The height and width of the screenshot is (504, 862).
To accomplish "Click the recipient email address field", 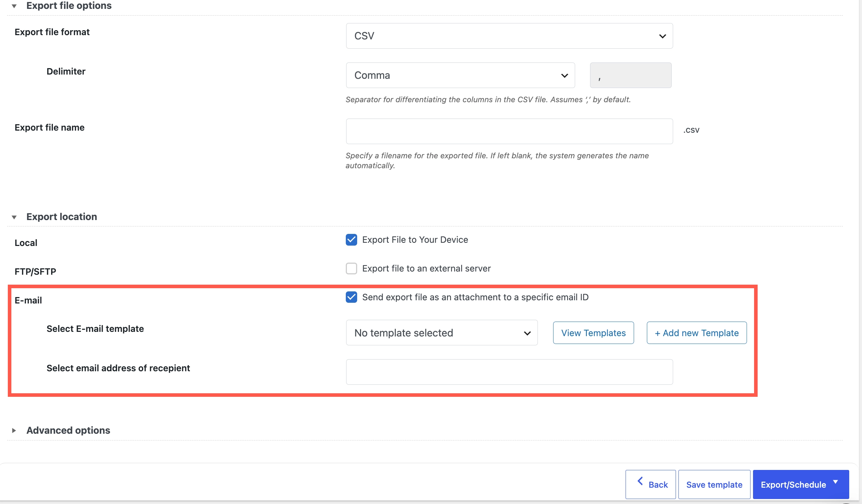I will 509,372.
